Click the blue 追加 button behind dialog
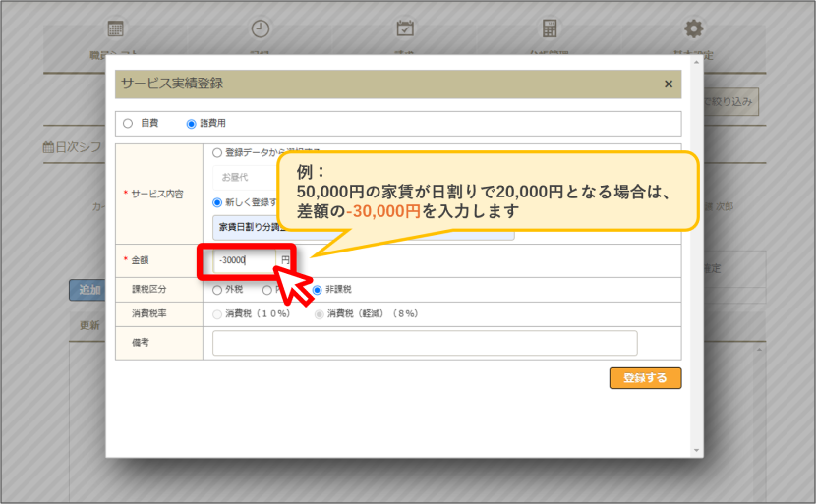Screen dimensions: 816x504 [87, 290]
